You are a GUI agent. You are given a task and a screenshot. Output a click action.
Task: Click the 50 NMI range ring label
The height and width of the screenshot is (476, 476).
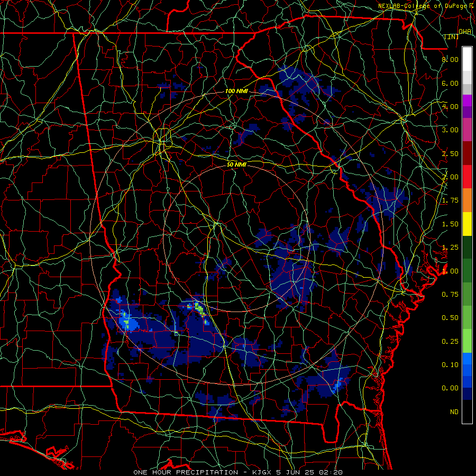point(236,164)
